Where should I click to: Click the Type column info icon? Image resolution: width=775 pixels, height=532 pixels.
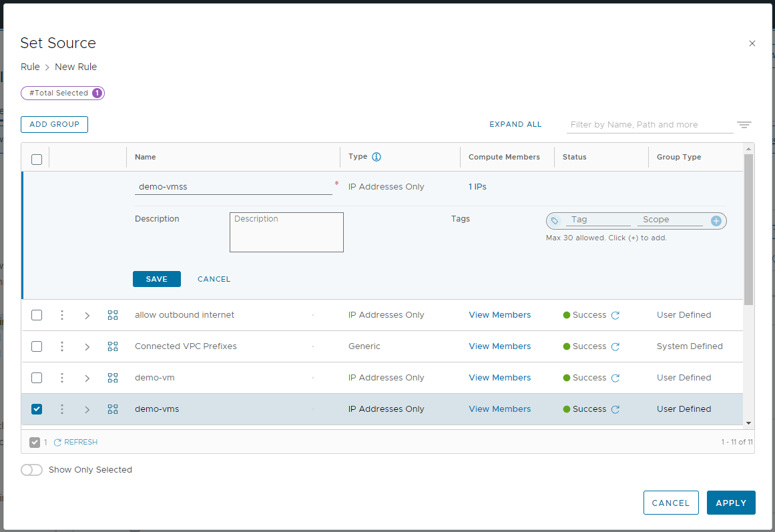[376, 157]
